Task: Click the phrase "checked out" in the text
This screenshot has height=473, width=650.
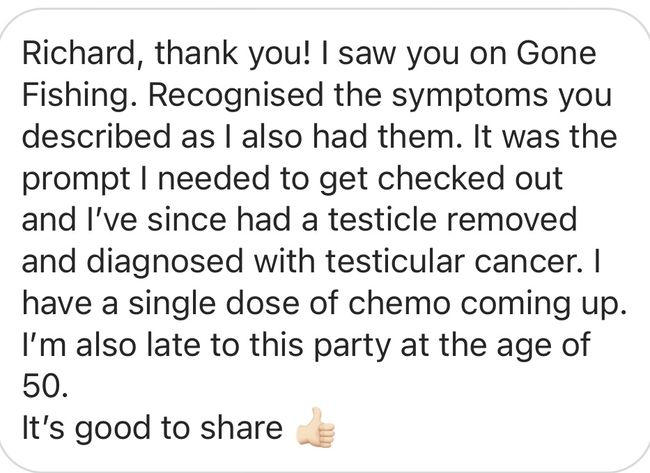Action: point(470,178)
